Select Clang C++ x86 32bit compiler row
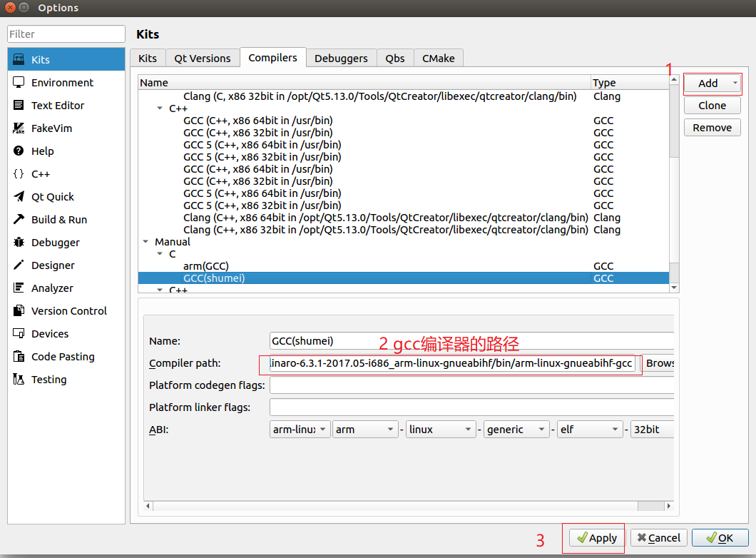Viewport: 756px width, 558px height. click(x=404, y=230)
